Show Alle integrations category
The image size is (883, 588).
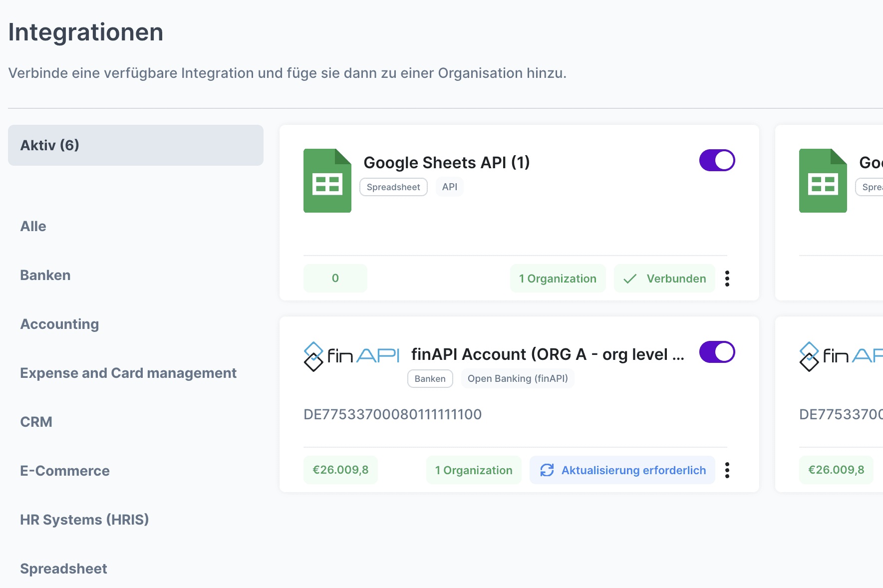point(33,226)
